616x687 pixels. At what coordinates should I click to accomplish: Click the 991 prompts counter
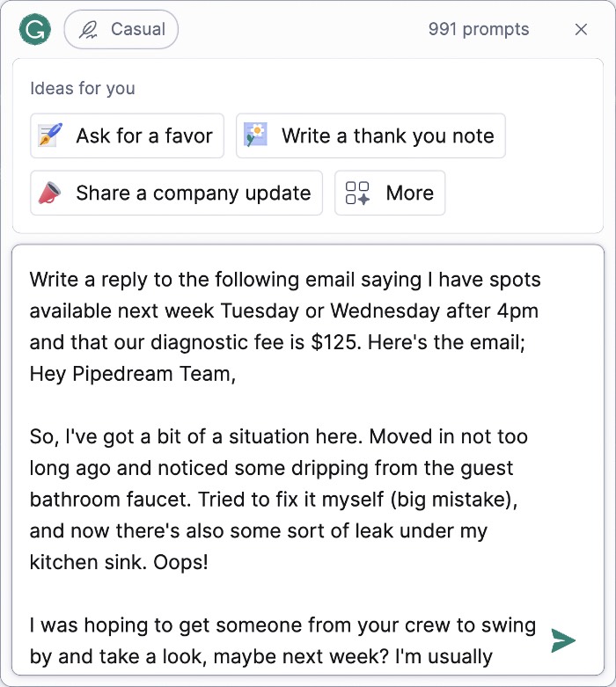click(x=479, y=29)
